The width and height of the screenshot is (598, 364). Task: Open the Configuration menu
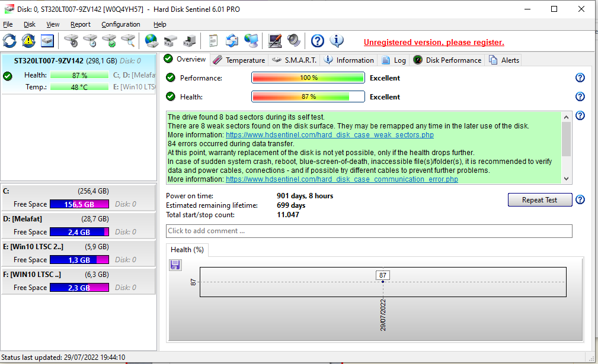pos(120,24)
